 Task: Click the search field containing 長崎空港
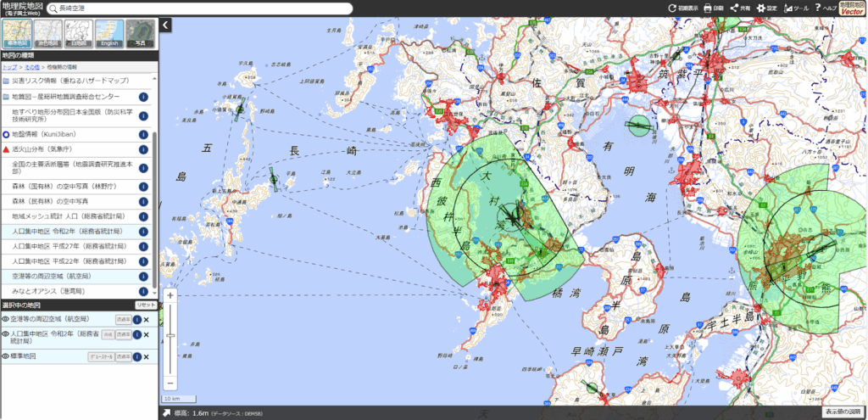click(200, 8)
